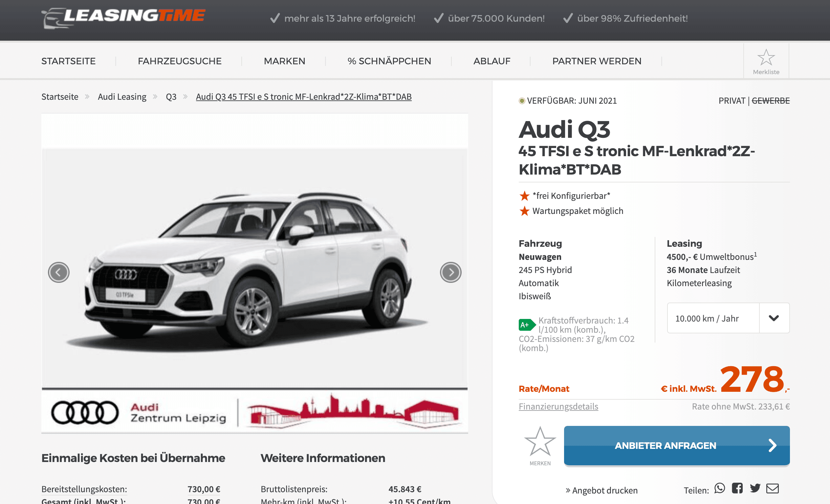Click Audi Q3 45 TFSI e breadcrumb link
This screenshot has width=830, height=504.
tap(303, 96)
